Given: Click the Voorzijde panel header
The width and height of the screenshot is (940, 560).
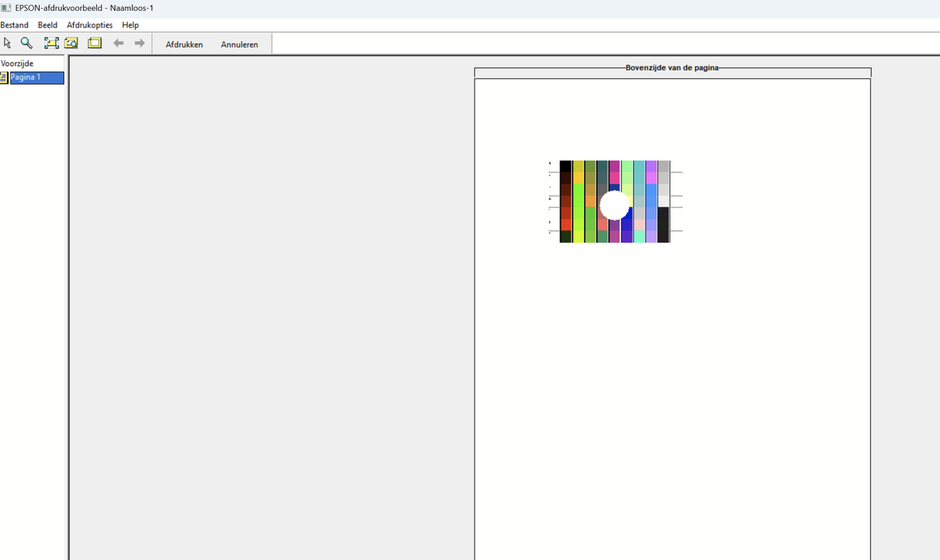Looking at the screenshot, I should pos(17,63).
